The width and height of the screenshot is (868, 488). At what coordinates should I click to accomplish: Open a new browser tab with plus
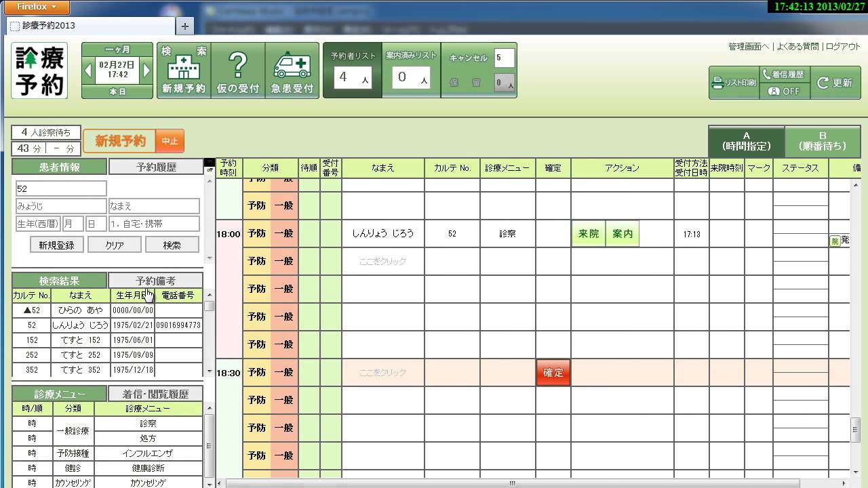click(184, 26)
